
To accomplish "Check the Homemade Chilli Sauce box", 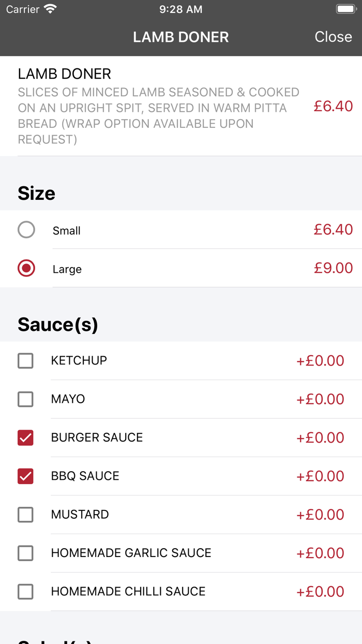I will point(25,592).
